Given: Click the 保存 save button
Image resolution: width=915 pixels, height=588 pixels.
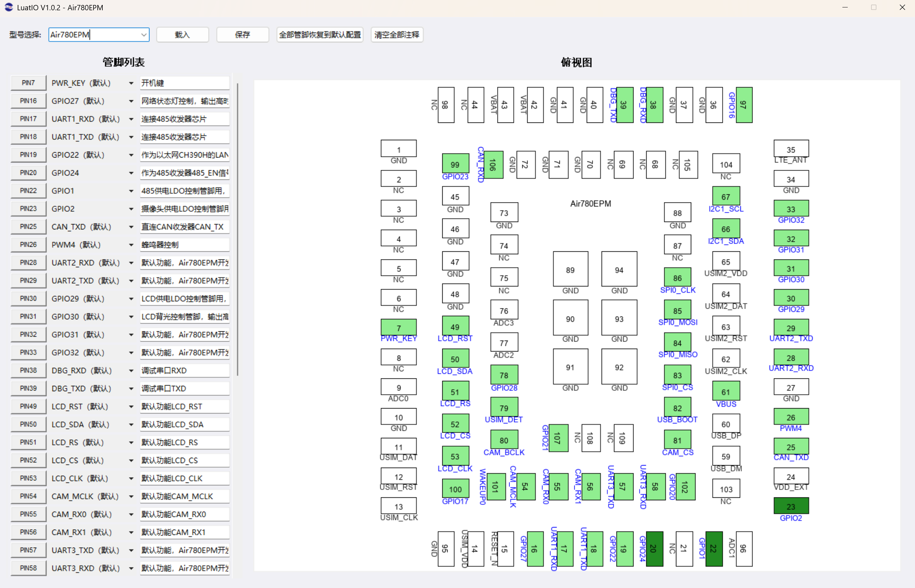Looking at the screenshot, I should click(x=243, y=35).
